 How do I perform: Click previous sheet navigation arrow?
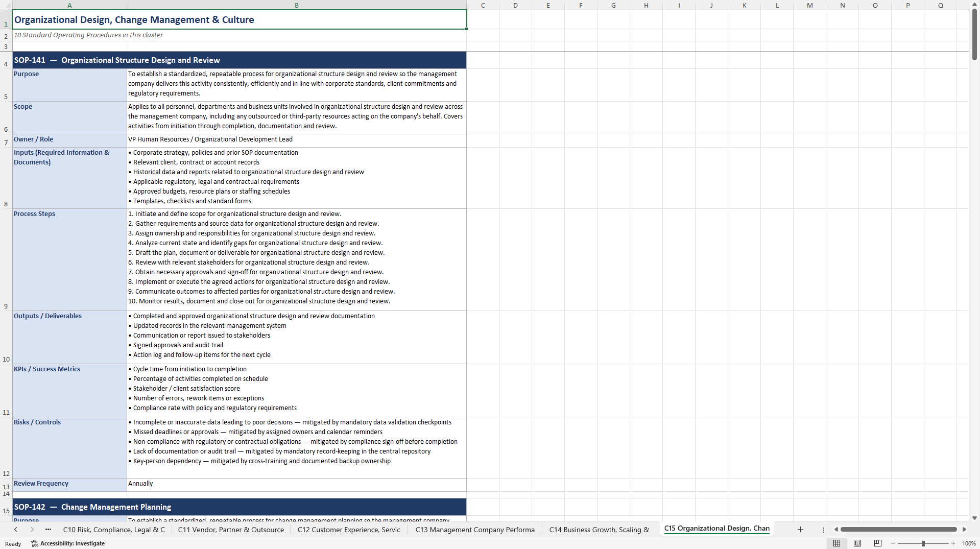pos(16,530)
